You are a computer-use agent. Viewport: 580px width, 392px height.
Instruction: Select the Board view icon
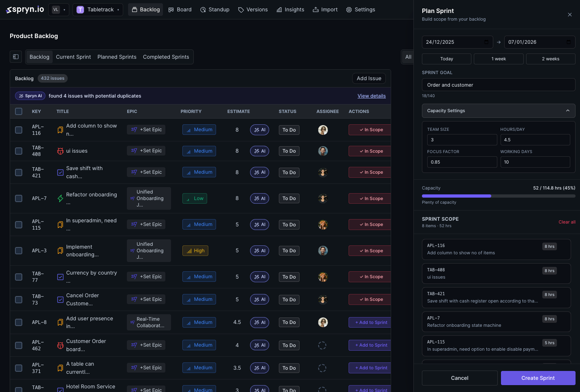click(x=171, y=9)
